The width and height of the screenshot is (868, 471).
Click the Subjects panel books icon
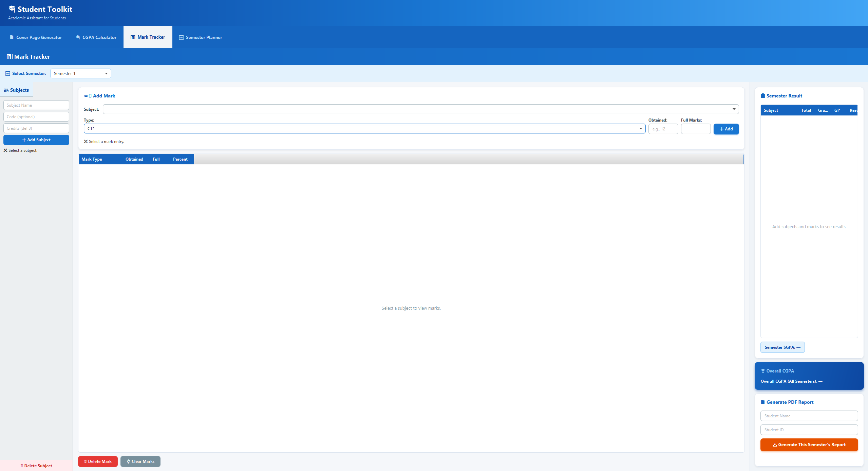6,90
